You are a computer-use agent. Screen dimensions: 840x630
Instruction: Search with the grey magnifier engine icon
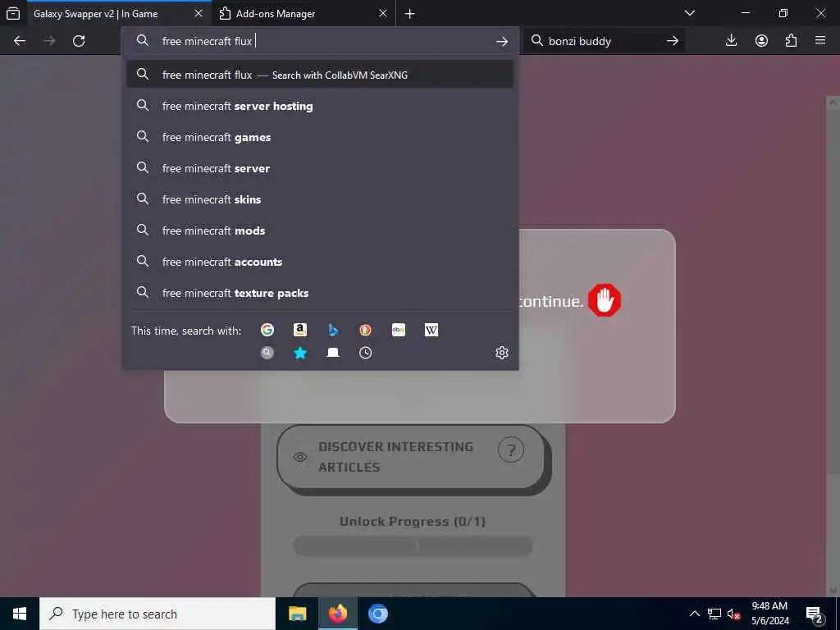(x=267, y=353)
